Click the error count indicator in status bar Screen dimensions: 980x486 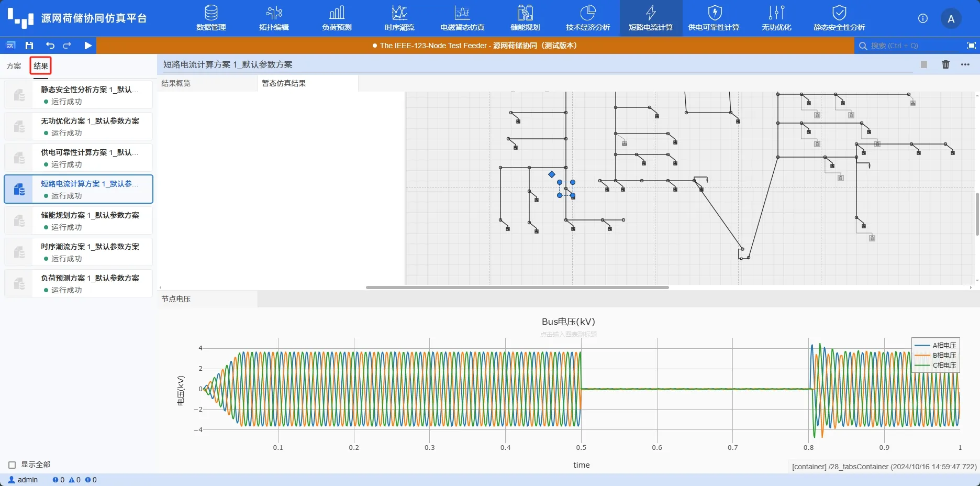[59, 480]
